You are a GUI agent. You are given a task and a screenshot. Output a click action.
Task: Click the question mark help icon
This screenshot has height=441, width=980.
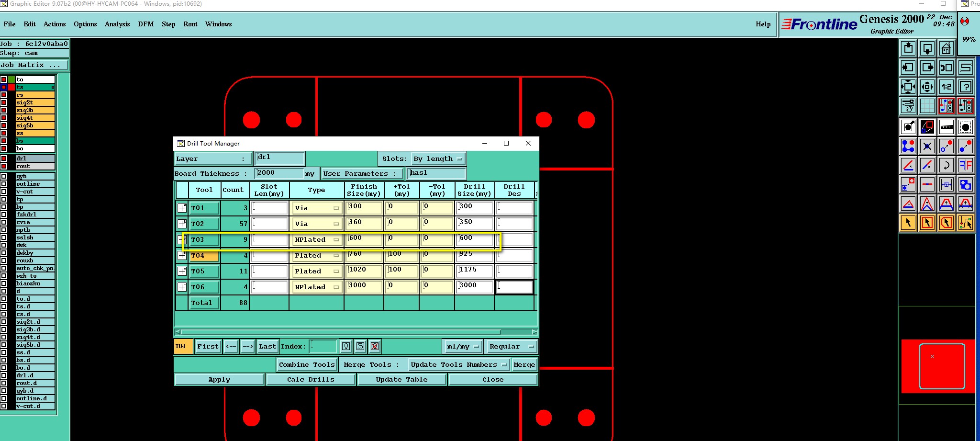tap(965, 87)
